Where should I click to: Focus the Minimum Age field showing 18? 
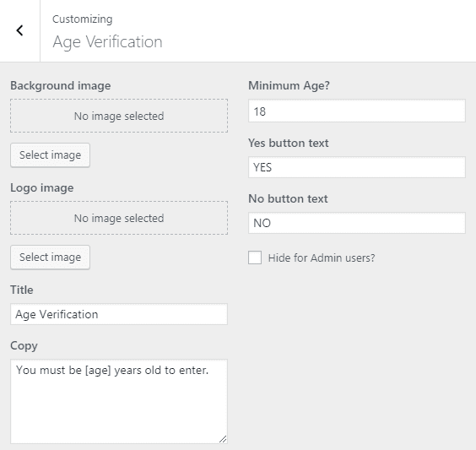[357, 111]
